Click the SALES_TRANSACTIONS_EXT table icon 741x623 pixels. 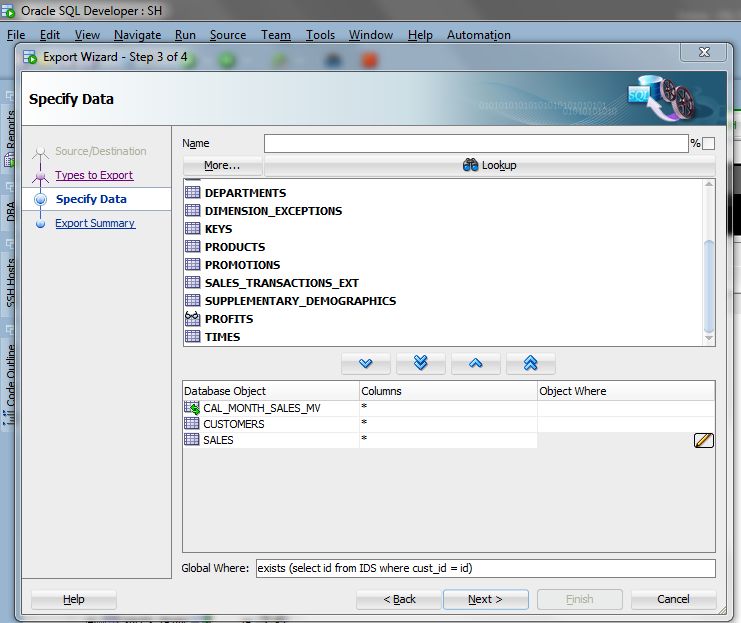[192, 282]
